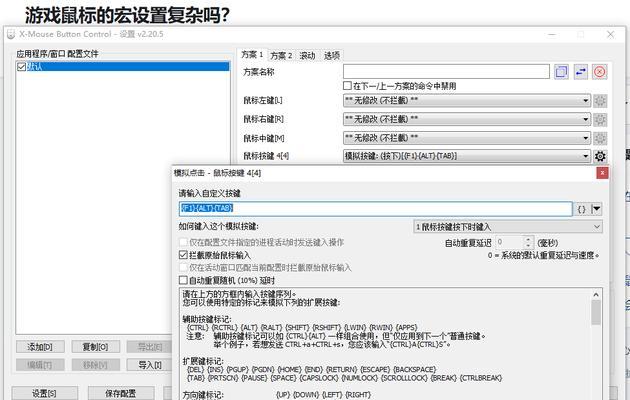
Task: Click the copy layer icon beside layer name
Action: 561,72
